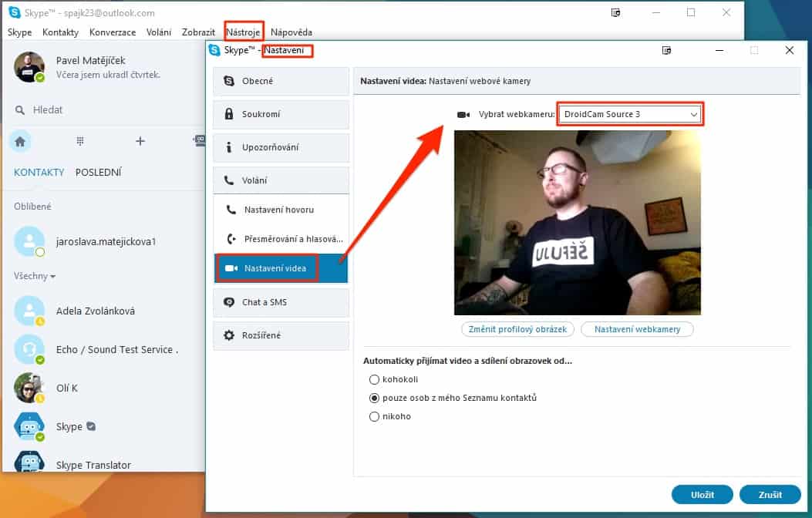This screenshot has height=518, width=812.
Task: Click the user's mood message text
Action: [108, 75]
